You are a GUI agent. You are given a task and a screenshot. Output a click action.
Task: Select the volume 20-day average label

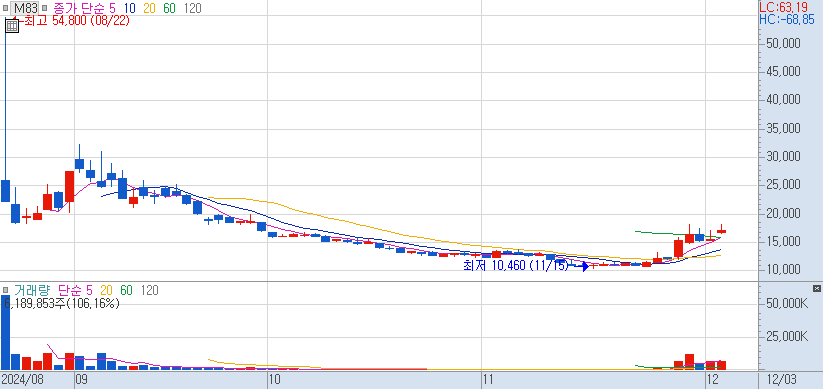(107, 290)
